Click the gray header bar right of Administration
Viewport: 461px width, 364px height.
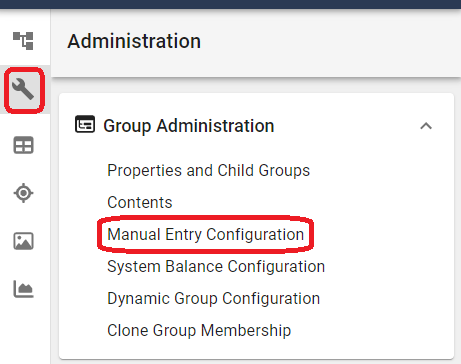330,41
